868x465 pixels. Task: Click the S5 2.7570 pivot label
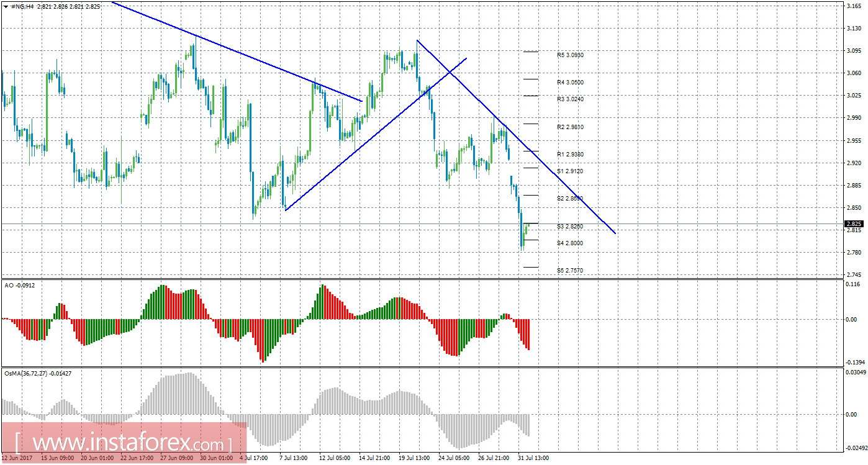570,271
